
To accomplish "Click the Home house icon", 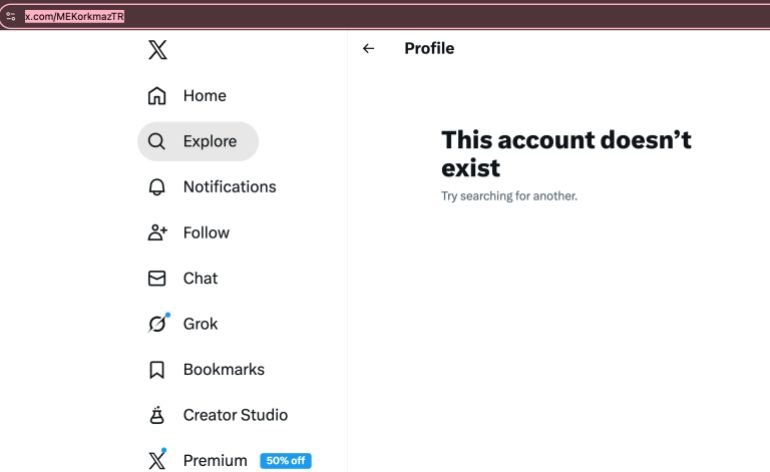I will pyautogui.click(x=157, y=96).
